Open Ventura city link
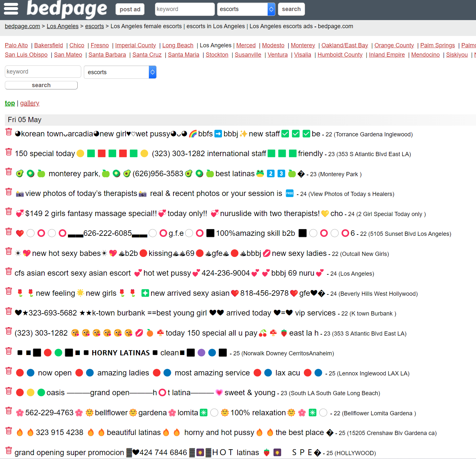This screenshot has height=459, width=476. [278, 55]
